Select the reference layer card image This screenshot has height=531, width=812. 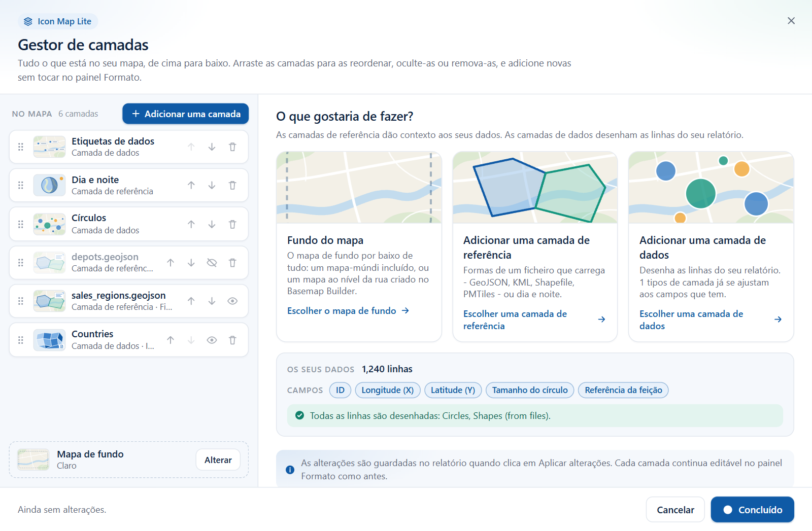(535, 188)
